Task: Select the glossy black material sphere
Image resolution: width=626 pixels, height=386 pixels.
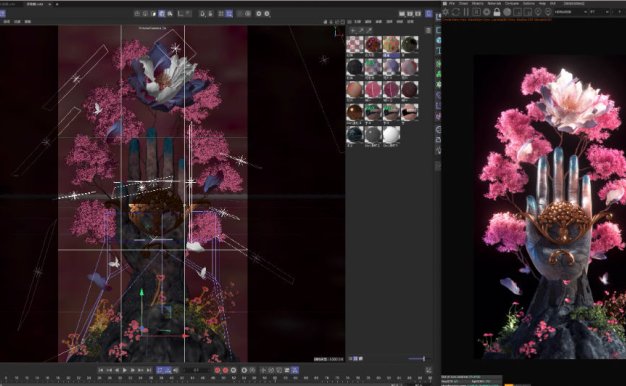Action: click(x=355, y=67)
